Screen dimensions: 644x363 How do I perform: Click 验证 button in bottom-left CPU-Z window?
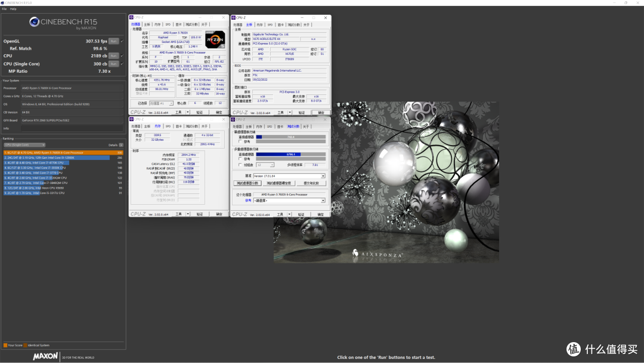pos(200,214)
